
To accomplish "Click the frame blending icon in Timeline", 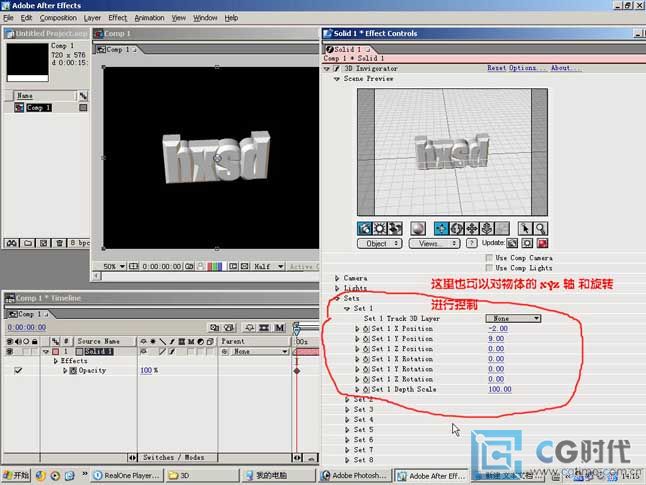I will click(264, 328).
